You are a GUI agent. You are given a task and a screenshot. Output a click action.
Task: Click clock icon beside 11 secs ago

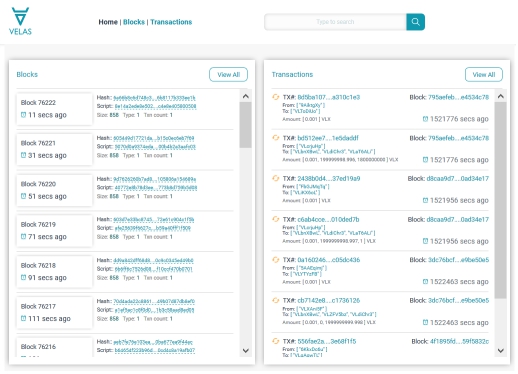point(23,115)
